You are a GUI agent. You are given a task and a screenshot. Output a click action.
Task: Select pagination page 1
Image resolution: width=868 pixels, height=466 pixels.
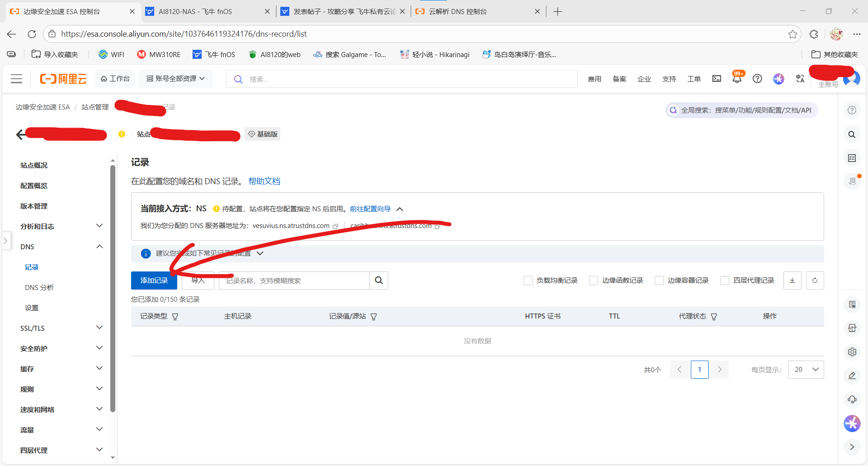pyautogui.click(x=699, y=370)
